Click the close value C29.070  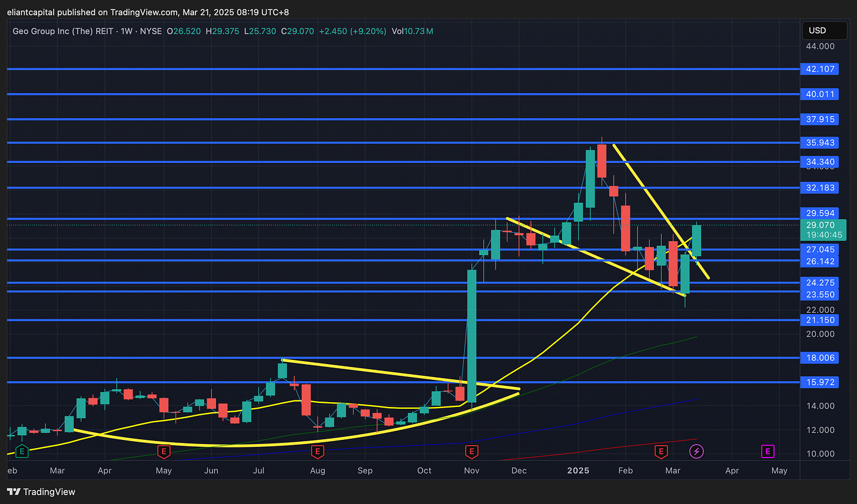298,31
